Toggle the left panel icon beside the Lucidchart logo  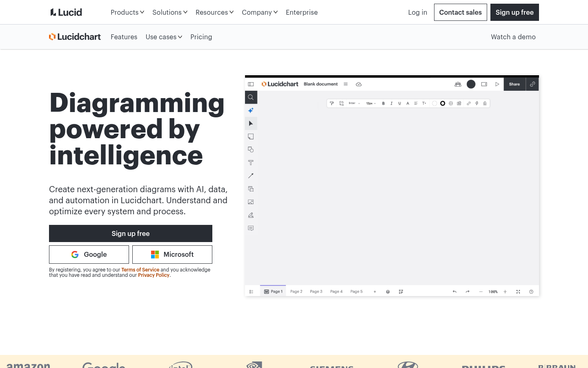pyautogui.click(x=251, y=84)
